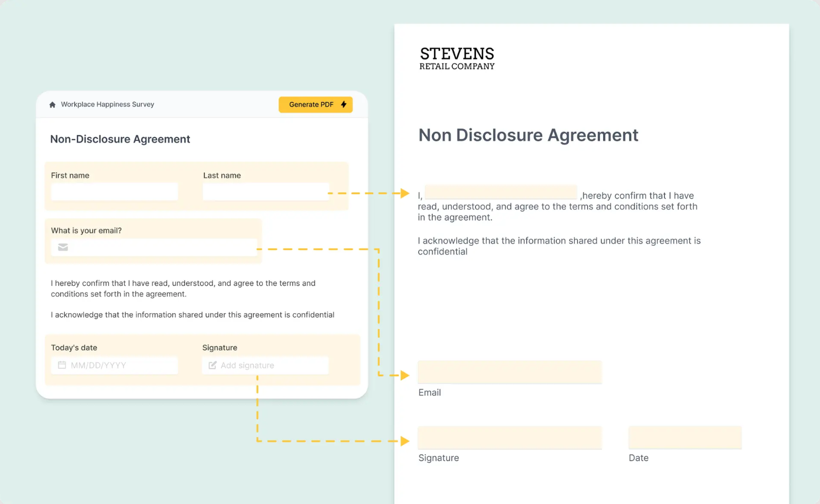Click the lightning bolt on Generate PDF
The width and height of the screenshot is (820, 504).
click(x=344, y=104)
